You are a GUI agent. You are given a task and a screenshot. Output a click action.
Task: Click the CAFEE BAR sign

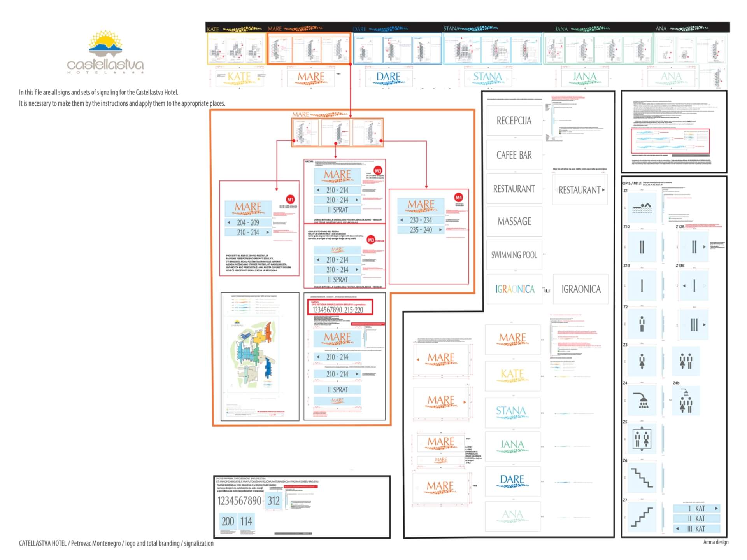[x=514, y=155]
